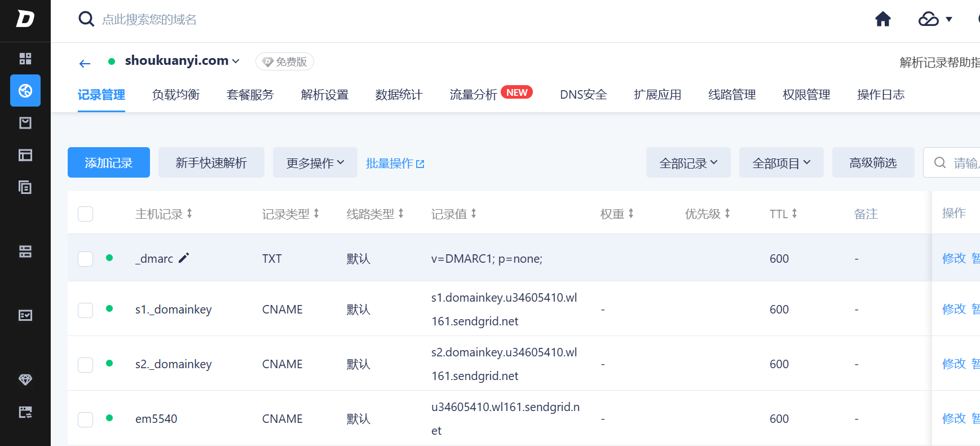Open the 批量操作 link
Image resolution: width=980 pixels, height=446 pixels.
pos(395,164)
